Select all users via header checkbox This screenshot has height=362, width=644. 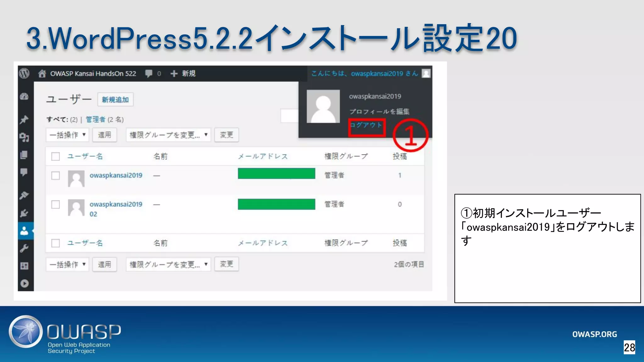[x=56, y=156]
